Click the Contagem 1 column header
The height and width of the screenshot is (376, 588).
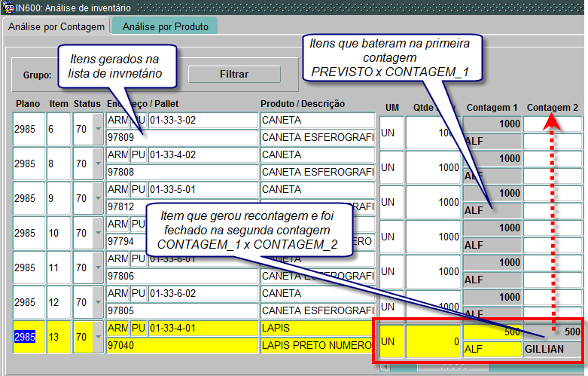[492, 108]
